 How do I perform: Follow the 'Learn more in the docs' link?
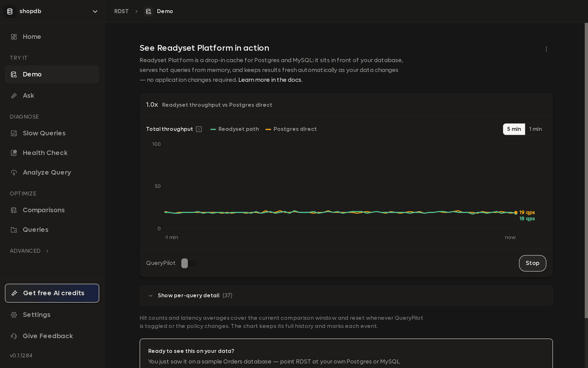[270, 80]
